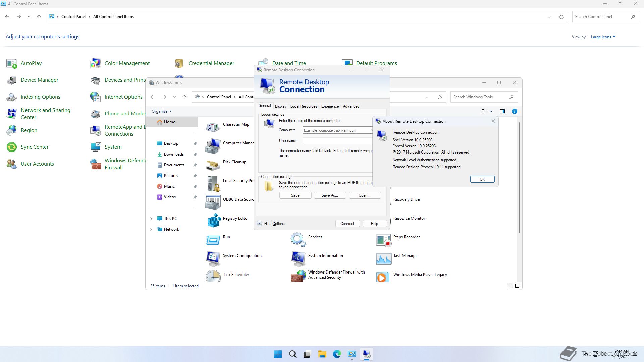Click the Open... button
Viewport: 644px width, 362px height.
(365, 195)
